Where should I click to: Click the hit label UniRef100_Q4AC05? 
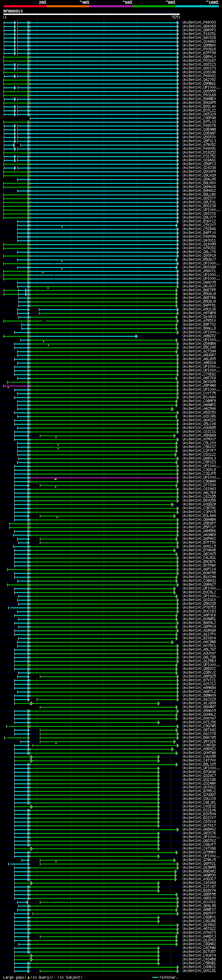pos(199,282)
